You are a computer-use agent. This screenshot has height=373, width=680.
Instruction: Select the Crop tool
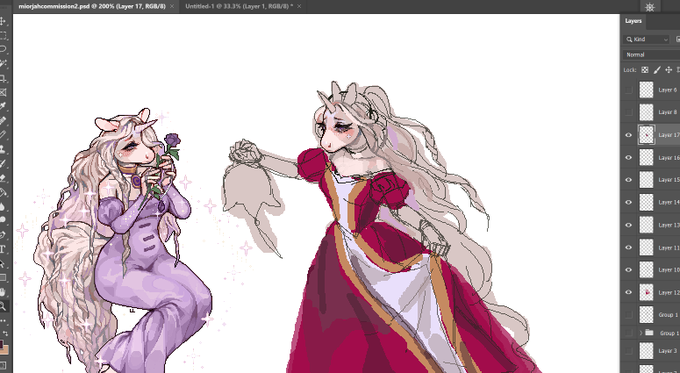coord(3,78)
